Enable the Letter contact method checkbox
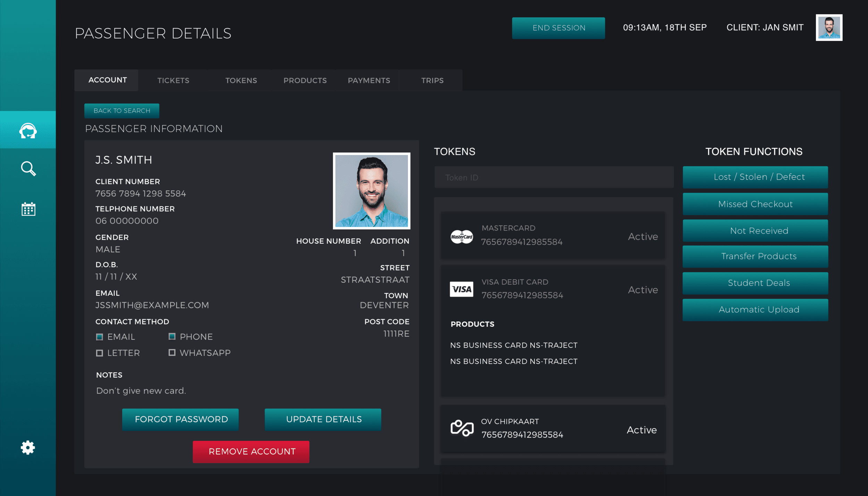This screenshot has width=868, height=496. 100,353
